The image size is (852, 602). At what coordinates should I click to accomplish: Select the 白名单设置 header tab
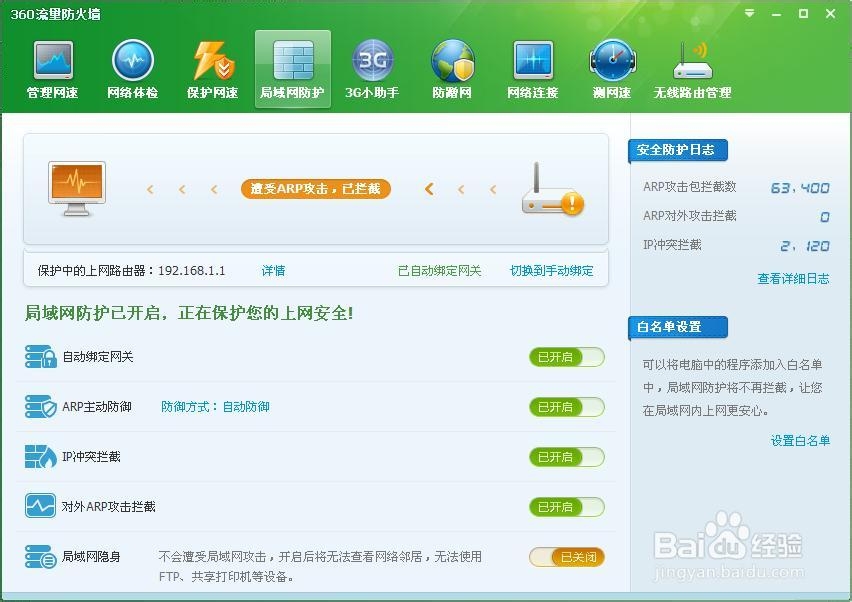point(678,327)
